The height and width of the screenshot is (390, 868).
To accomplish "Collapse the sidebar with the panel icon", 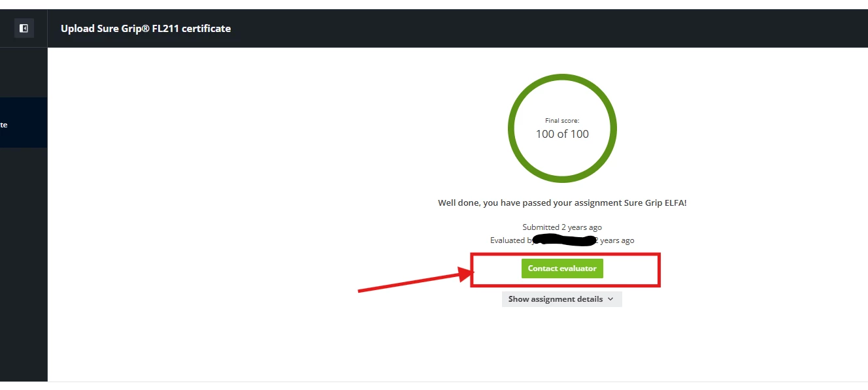I will (24, 28).
